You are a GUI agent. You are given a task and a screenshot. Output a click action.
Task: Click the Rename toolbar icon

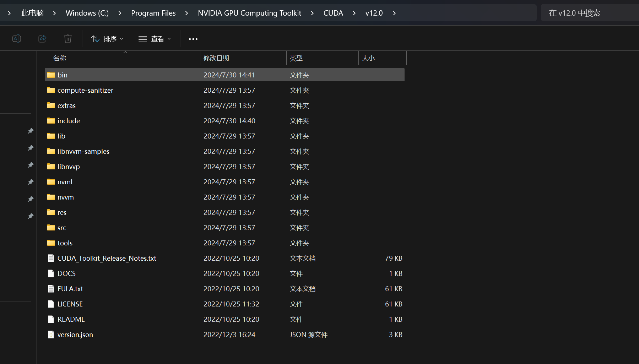tap(17, 39)
